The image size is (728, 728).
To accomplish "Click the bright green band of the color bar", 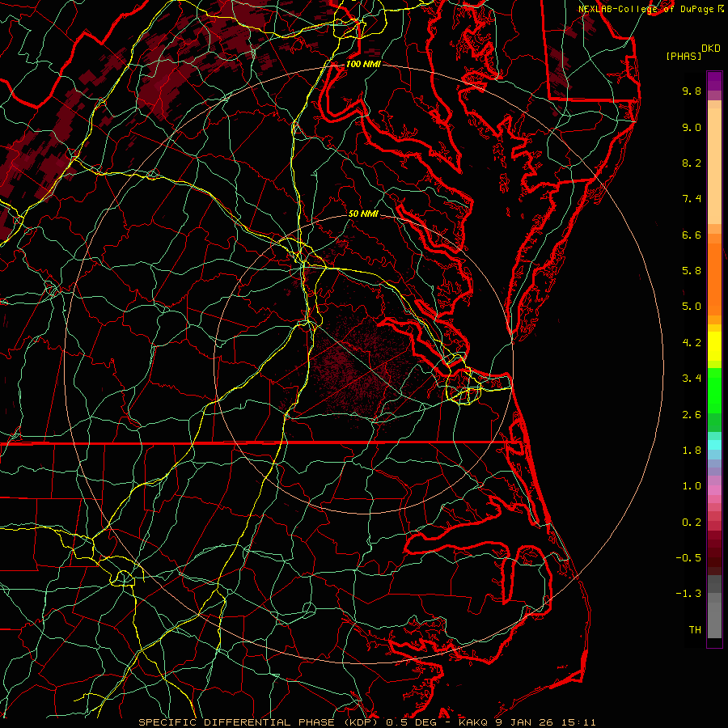I will point(714,391).
